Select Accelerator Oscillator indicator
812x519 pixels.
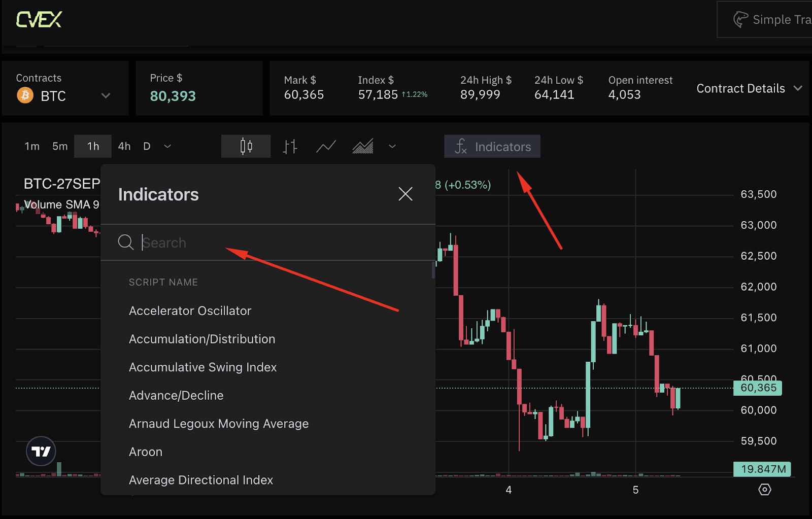[x=190, y=311]
